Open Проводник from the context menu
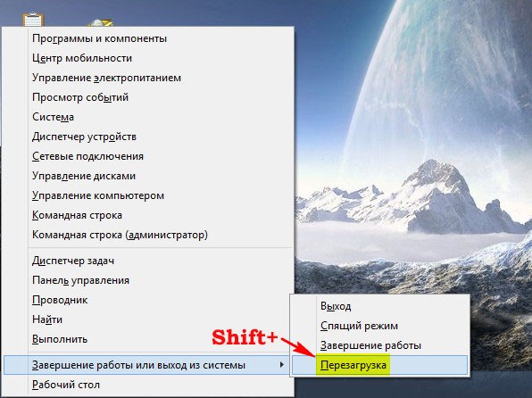Image resolution: width=532 pixels, height=398 pixels. tap(148, 300)
